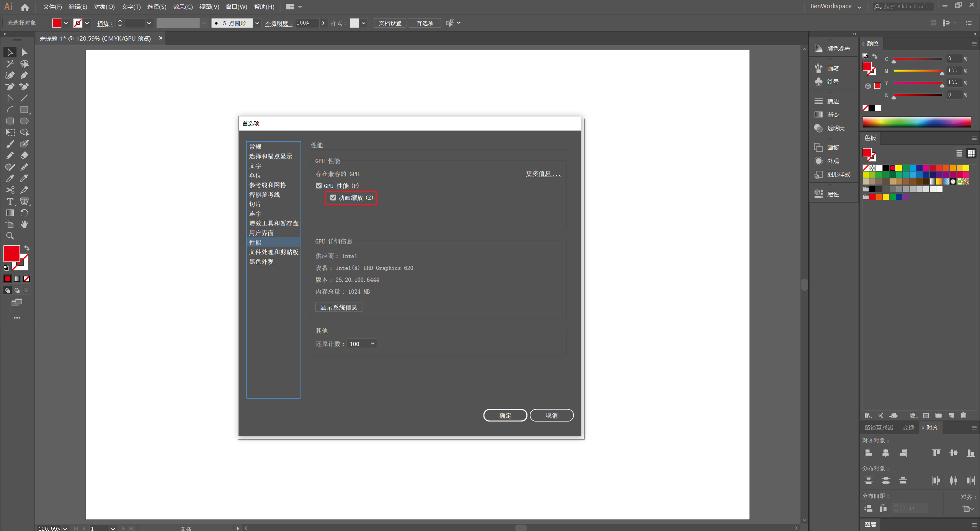This screenshot has width=980, height=531.
Task: Select the Hand tool
Action: [24, 224]
